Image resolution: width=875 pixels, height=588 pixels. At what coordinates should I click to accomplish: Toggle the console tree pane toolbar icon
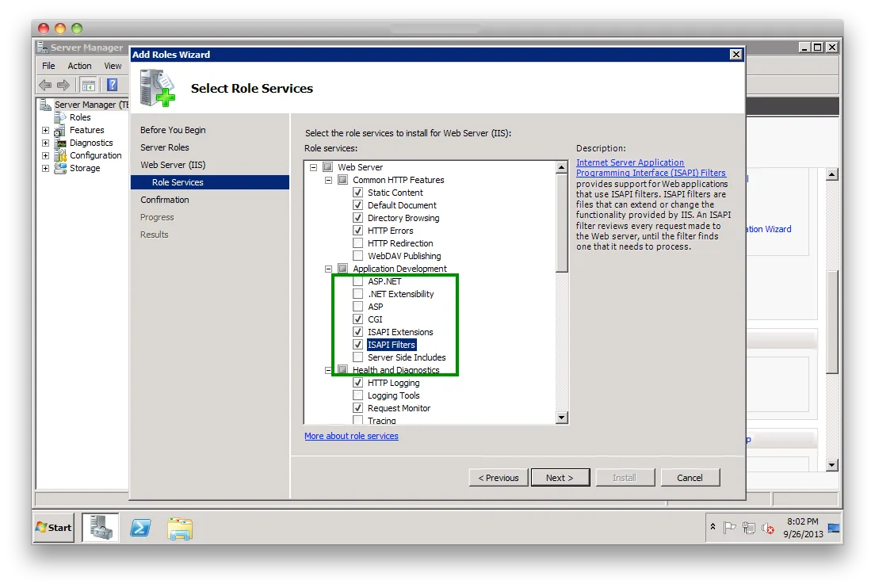88,85
